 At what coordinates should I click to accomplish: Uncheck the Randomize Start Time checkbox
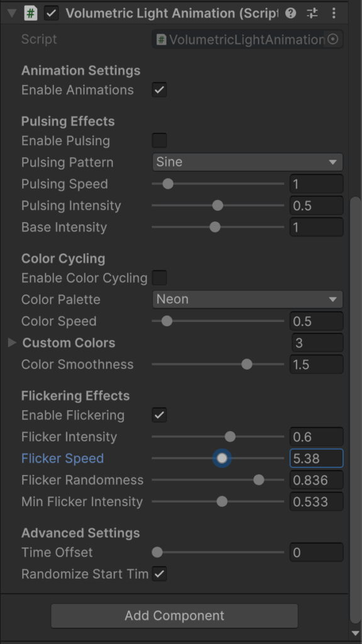tap(159, 574)
